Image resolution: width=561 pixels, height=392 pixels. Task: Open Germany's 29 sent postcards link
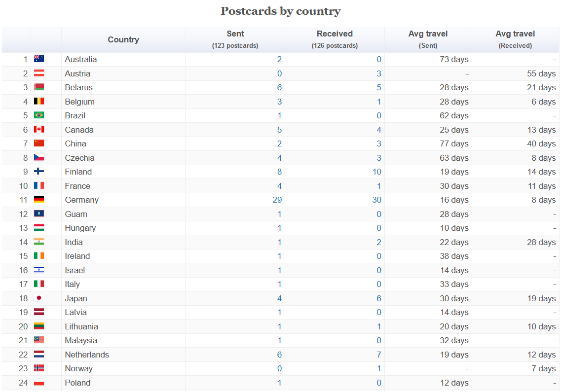[x=277, y=200]
